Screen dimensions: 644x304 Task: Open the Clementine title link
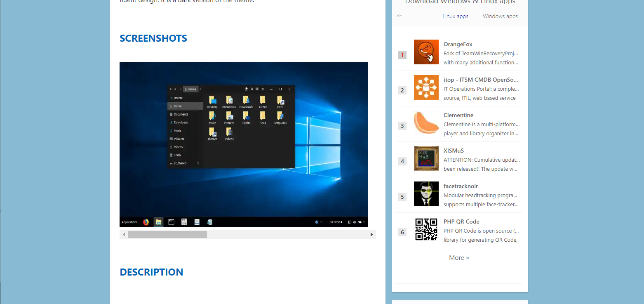[x=458, y=115]
